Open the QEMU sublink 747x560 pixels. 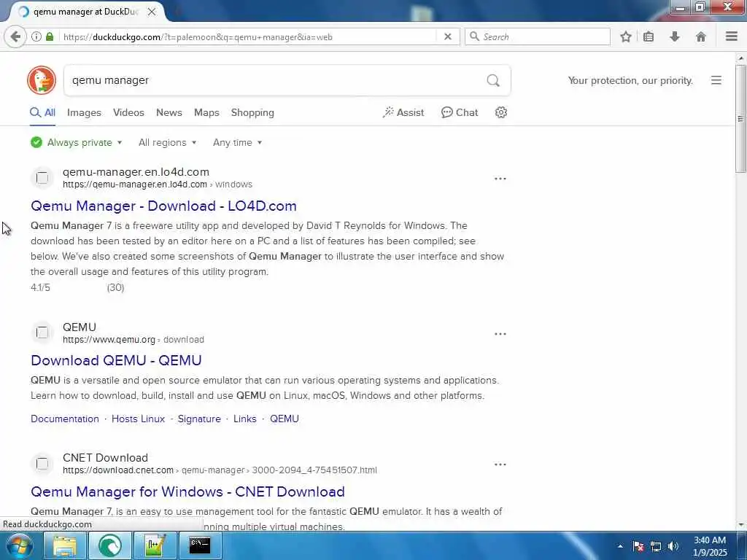pyautogui.click(x=285, y=419)
